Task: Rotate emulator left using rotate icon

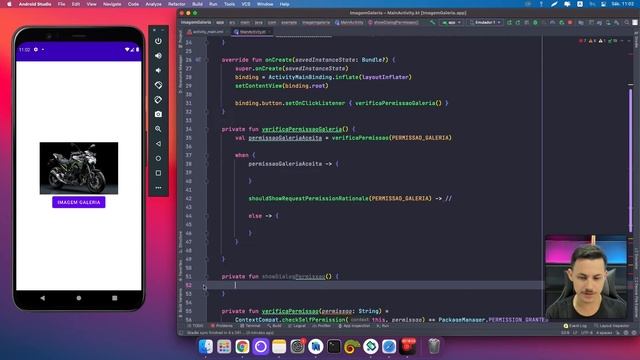Action: pyautogui.click(x=158, y=85)
